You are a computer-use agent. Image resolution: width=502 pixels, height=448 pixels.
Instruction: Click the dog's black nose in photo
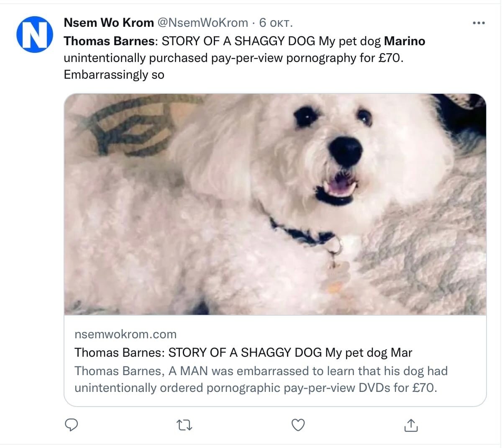346,151
